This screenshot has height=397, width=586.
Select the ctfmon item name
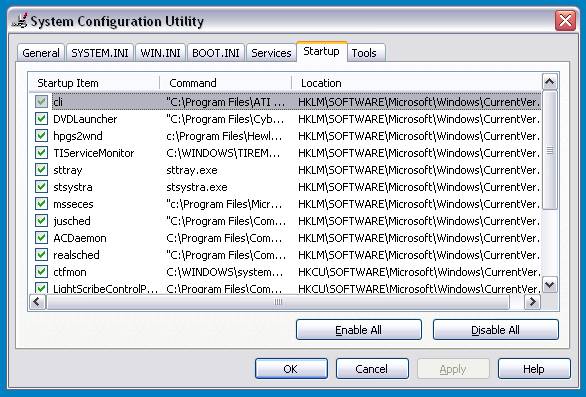coord(70,272)
